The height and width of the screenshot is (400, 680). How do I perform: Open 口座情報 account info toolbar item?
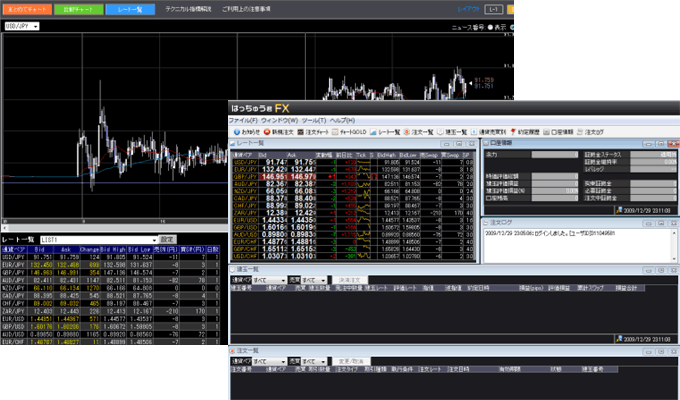click(x=558, y=132)
